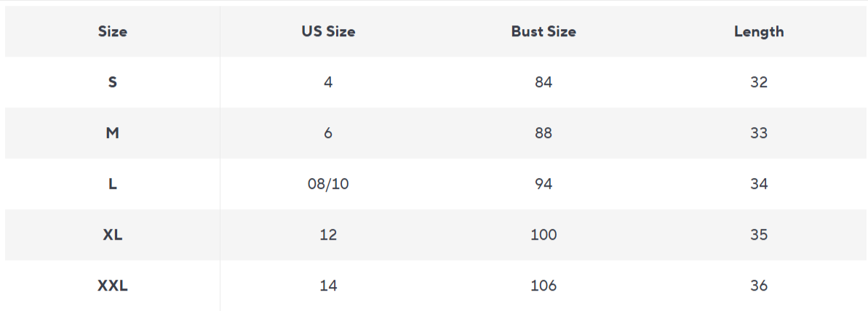Viewport: 868px width, 311px height.
Task: Click length value 32
Action: pos(759,82)
